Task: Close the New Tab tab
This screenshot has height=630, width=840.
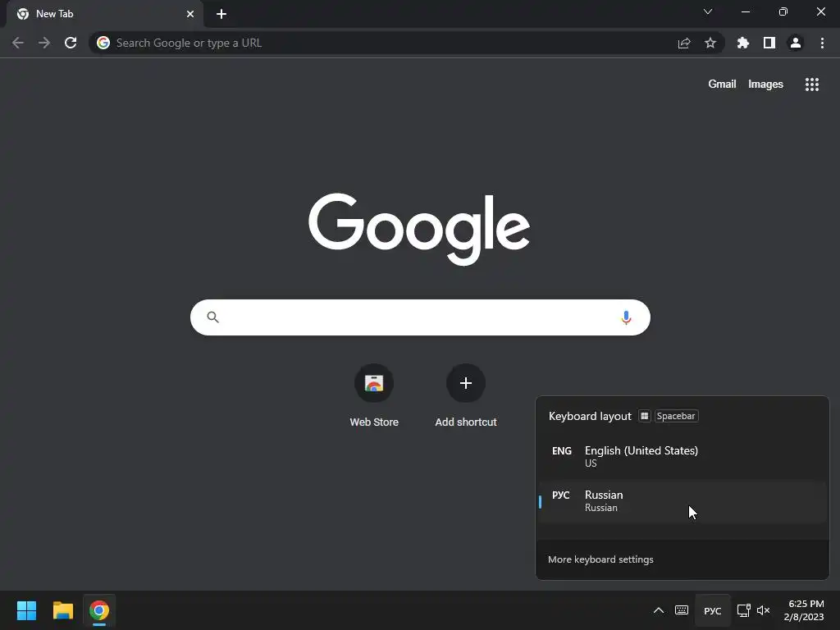Action: [190, 14]
